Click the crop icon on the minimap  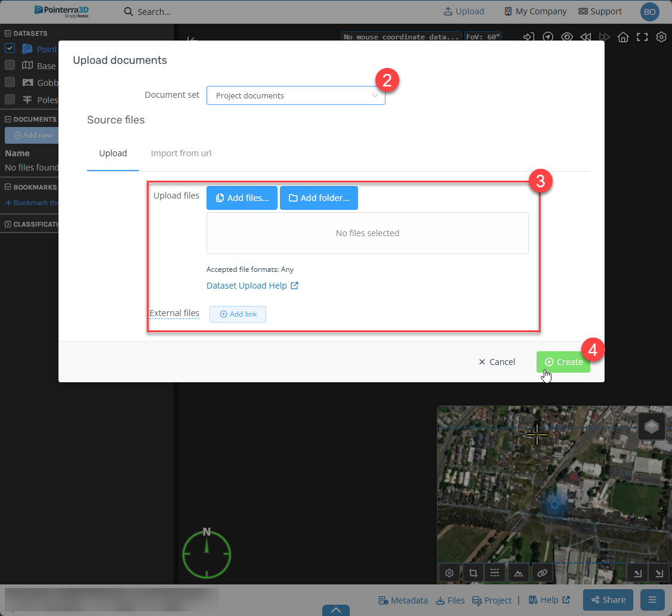pyautogui.click(x=473, y=573)
